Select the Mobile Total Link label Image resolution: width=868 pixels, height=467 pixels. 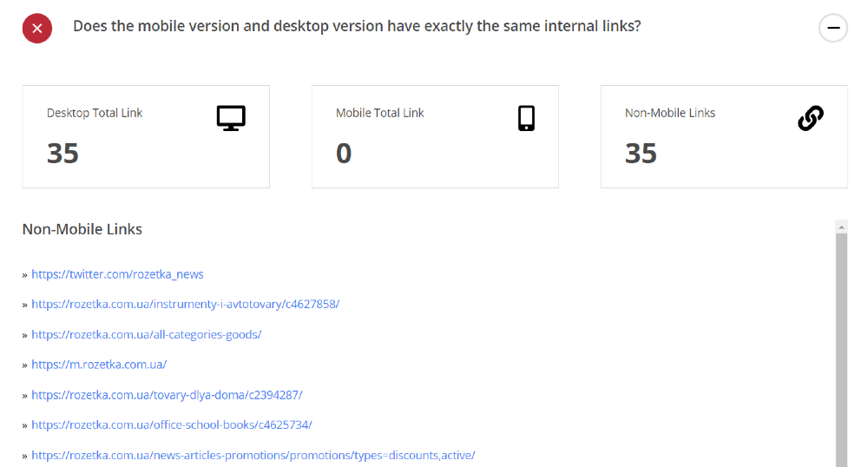pos(379,113)
